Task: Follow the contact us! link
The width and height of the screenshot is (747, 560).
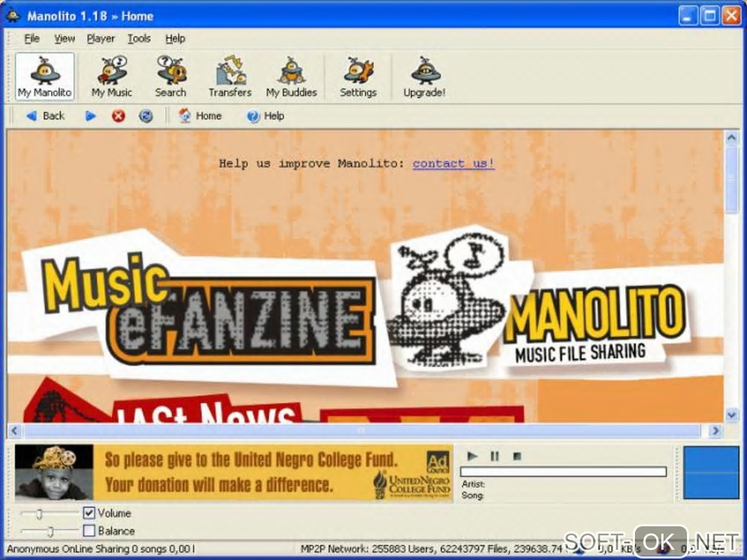Action: coord(453,163)
